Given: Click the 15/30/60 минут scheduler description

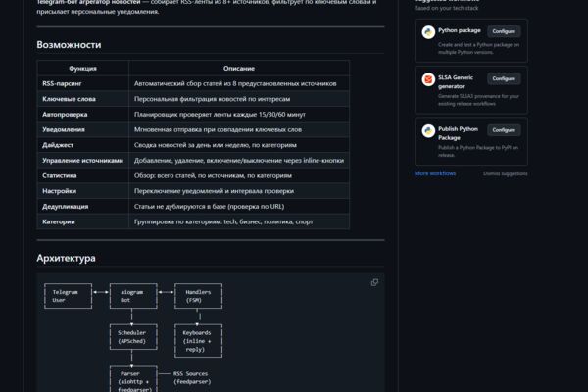Looking at the screenshot, I should point(239,115).
